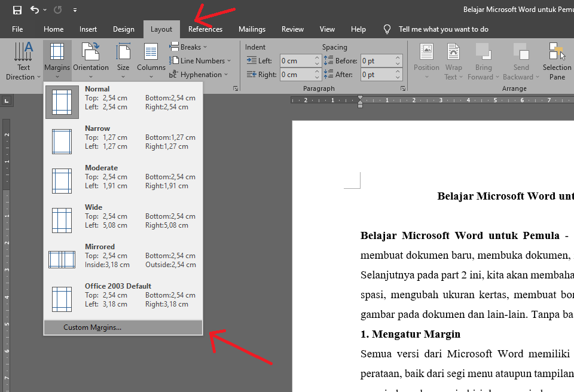Viewport: 574px width, 392px height.
Task: Open the Design ribbon tab
Action: tap(124, 29)
